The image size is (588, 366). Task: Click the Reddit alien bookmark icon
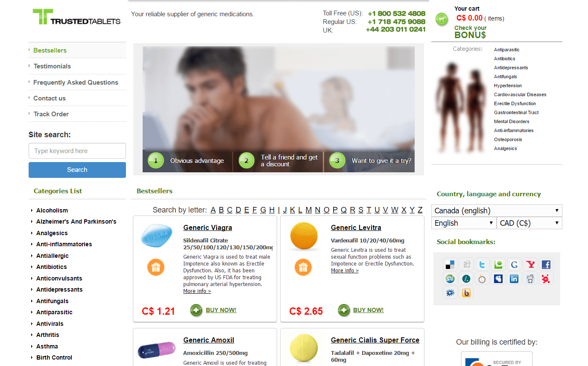(530, 279)
